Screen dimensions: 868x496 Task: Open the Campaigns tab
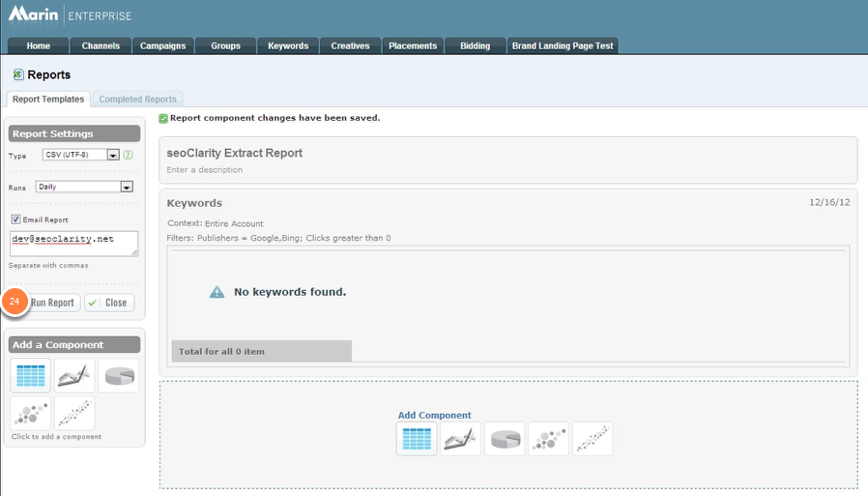(x=162, y=46)
